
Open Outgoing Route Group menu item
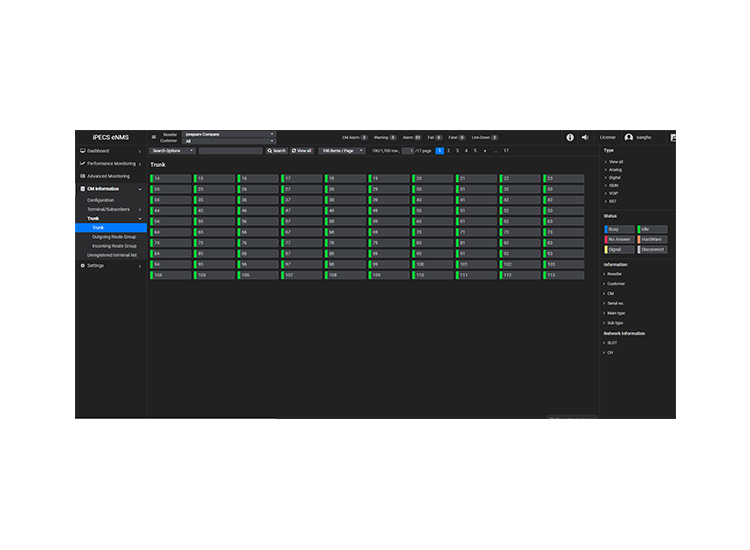click(114, 237)
